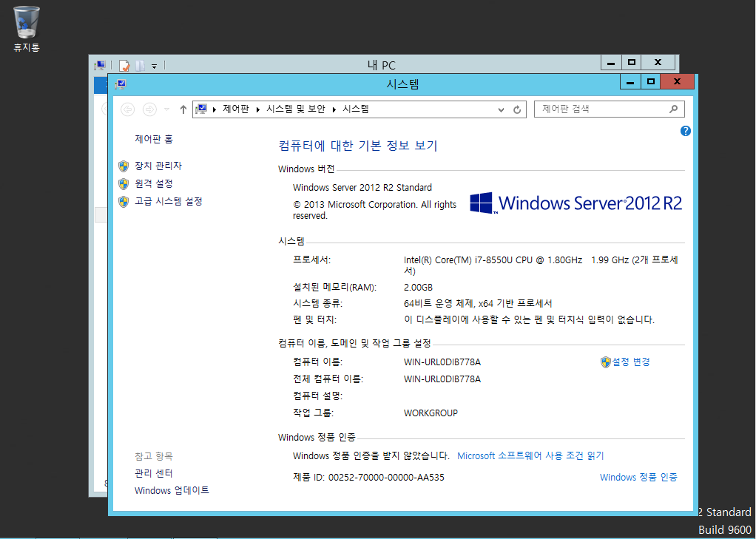756x539 pixels.
Task: Click the shield icon beside 장치 관리자
Action: pos(124,166)
